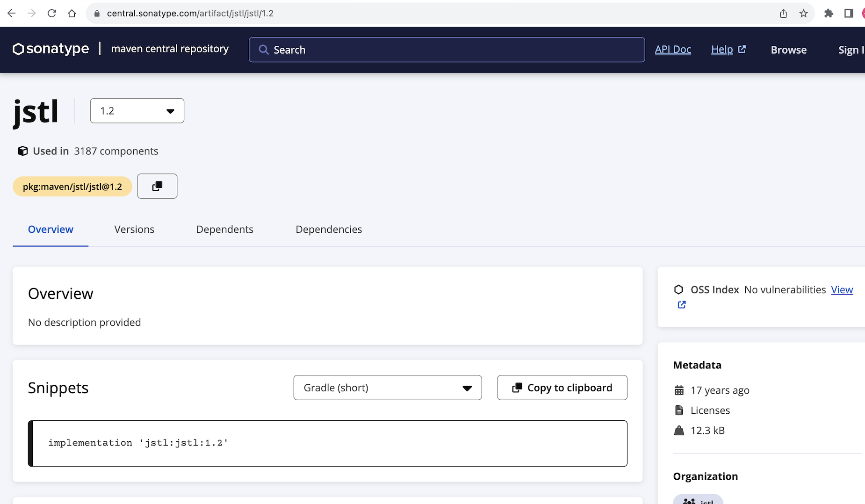Click the jstl artifact title heading
This screenshot has width=865, height=504.
coord(36,112)
